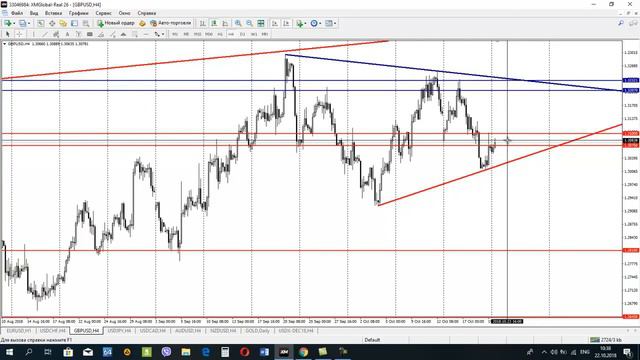The width and height of the screenshot is (640, 360).
Task: Open the Вставка menu
Action: click(53, 13)
